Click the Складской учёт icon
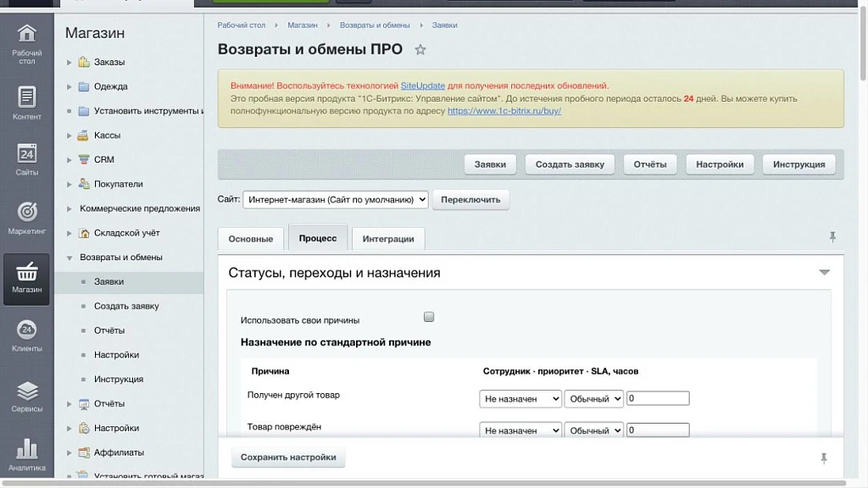868x488 pixels. tap(84, 233)
